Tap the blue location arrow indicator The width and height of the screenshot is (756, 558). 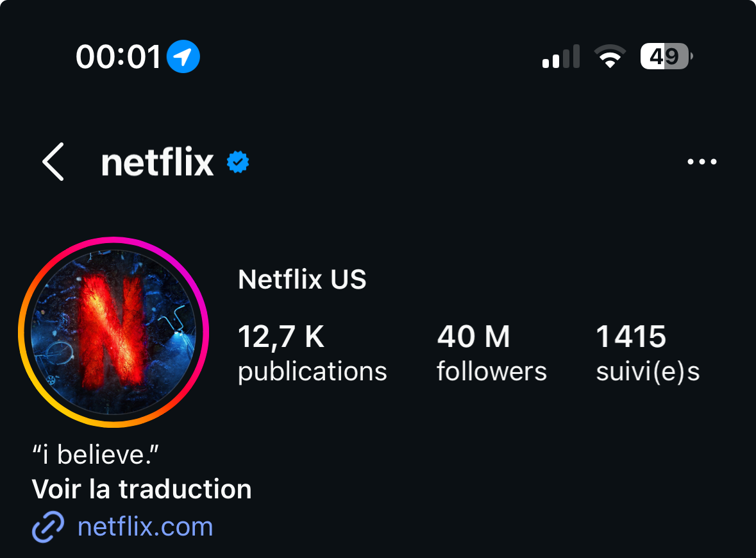point(183,58)
